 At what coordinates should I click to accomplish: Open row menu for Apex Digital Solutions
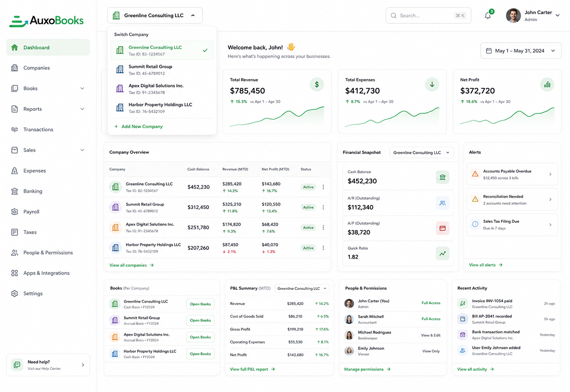[x=323, y=228]
